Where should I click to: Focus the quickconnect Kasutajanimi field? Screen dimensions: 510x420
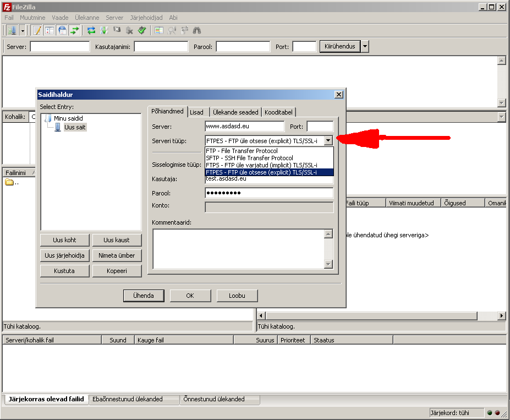161,47
